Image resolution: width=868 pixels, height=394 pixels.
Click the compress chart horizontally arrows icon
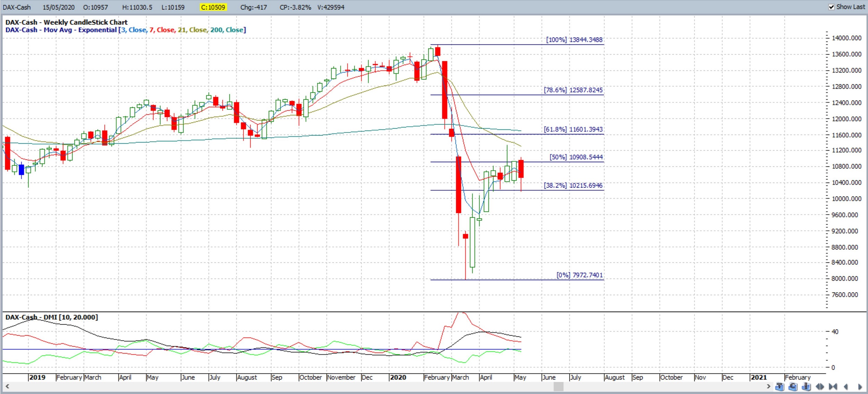[x=833, y=386]
